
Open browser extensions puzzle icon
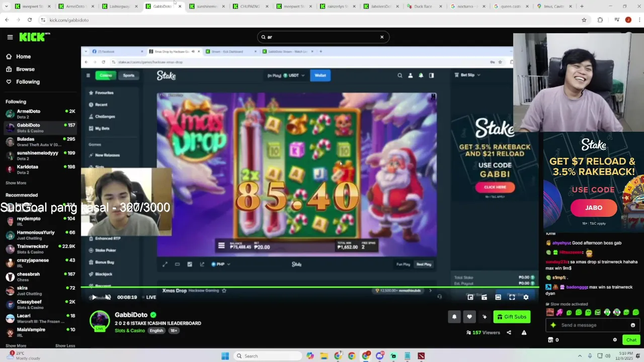pos(600,20)
